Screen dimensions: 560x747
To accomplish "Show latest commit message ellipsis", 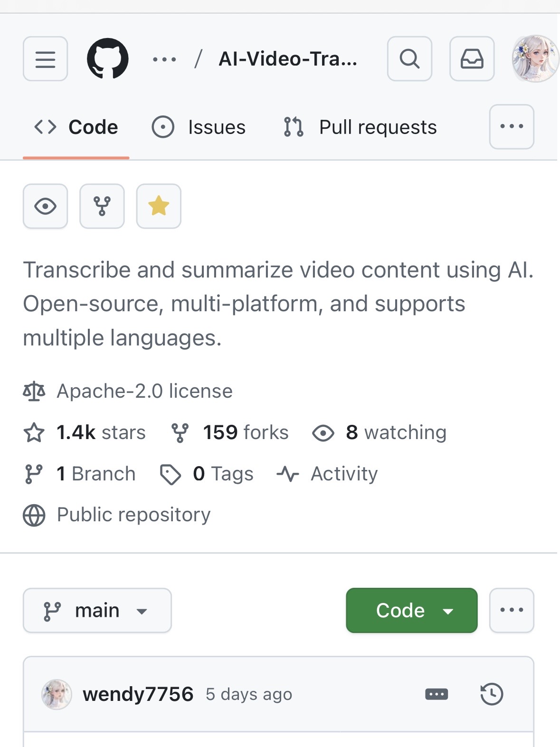I will click(437, 694).
